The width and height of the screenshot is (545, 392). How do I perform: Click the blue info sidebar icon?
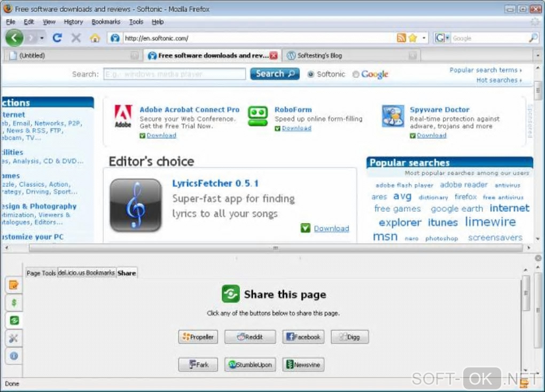point(13,356)
